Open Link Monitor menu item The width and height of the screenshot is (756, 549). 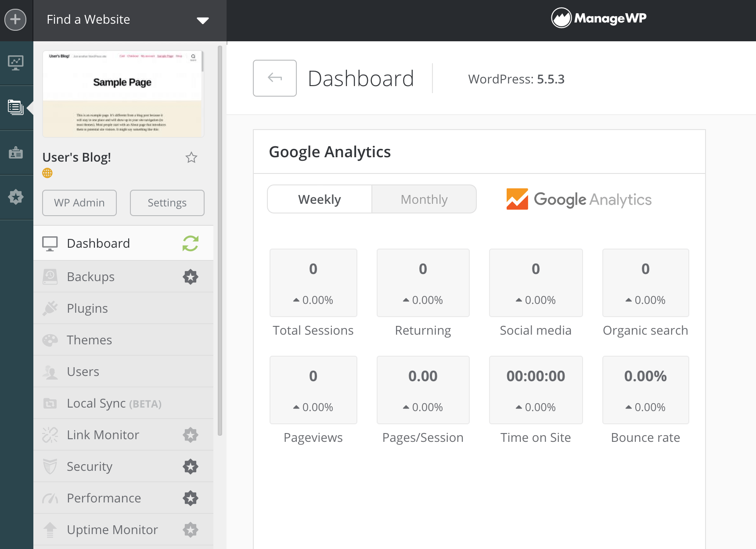tap(123, 435)
